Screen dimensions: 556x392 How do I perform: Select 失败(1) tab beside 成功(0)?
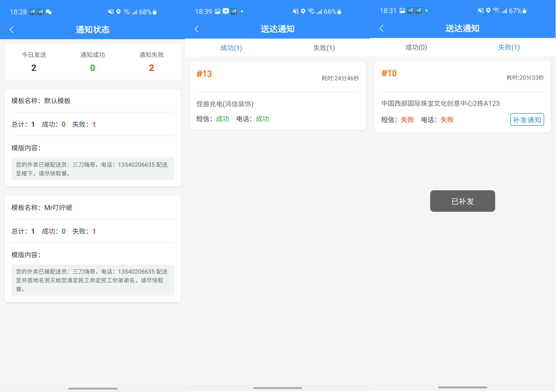pyautogui.click(x=509, y=47)
